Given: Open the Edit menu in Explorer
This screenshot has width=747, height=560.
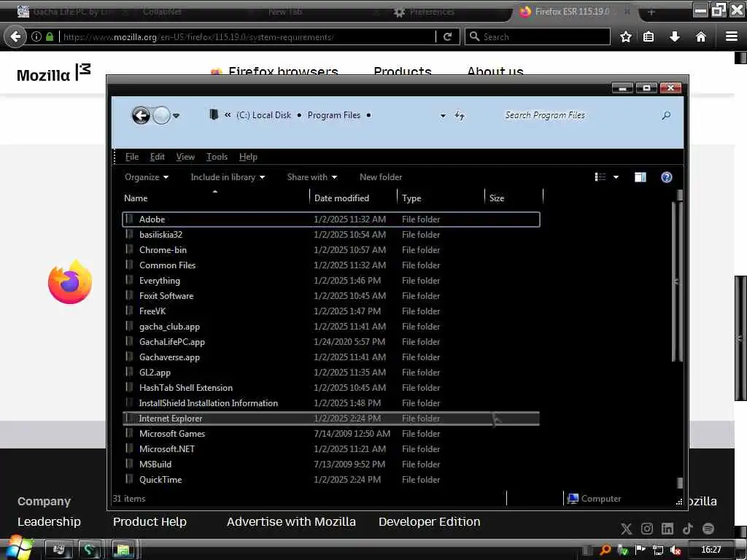Looking at the screenshot, I should [158, 157].
